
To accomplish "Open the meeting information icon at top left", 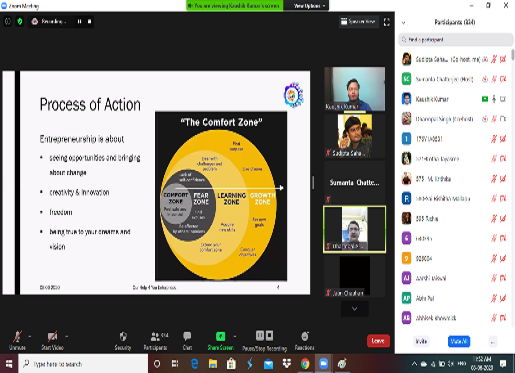I will (8, 22).
